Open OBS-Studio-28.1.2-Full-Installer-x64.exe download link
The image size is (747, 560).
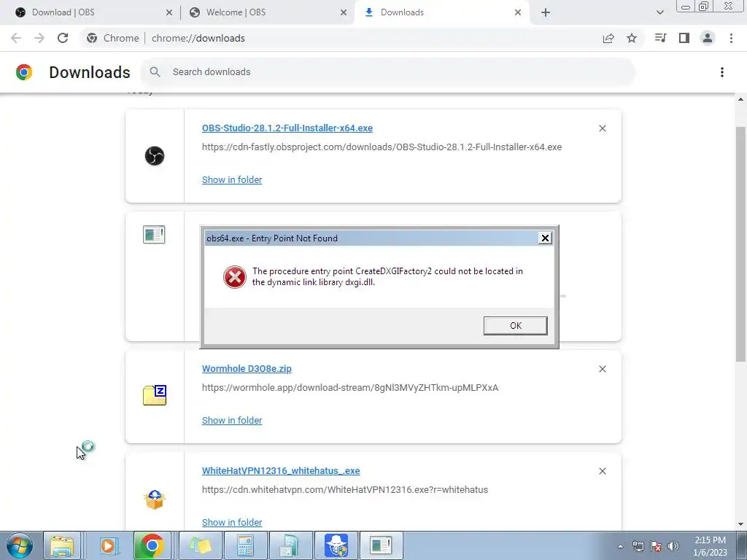[x=287, y=128]
